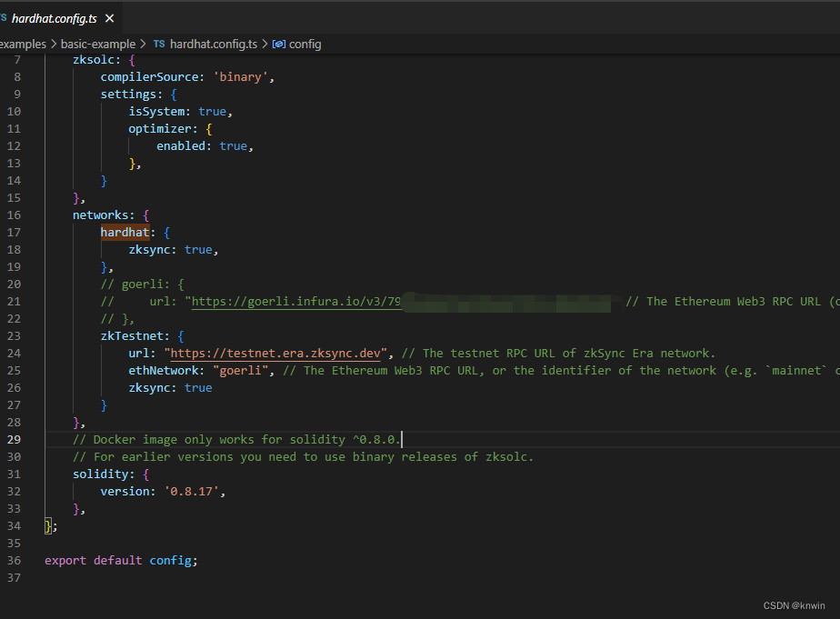Open basic-example breadcrumb folder

[98, 44]
